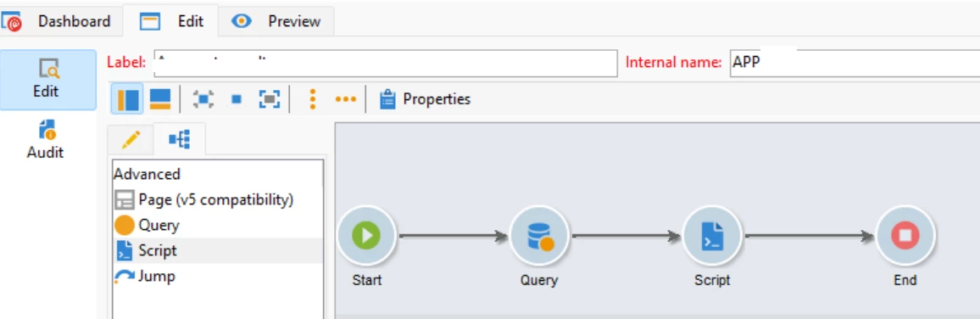Switch to the Edit tab

pyautogui.click(x=171, y=21)
